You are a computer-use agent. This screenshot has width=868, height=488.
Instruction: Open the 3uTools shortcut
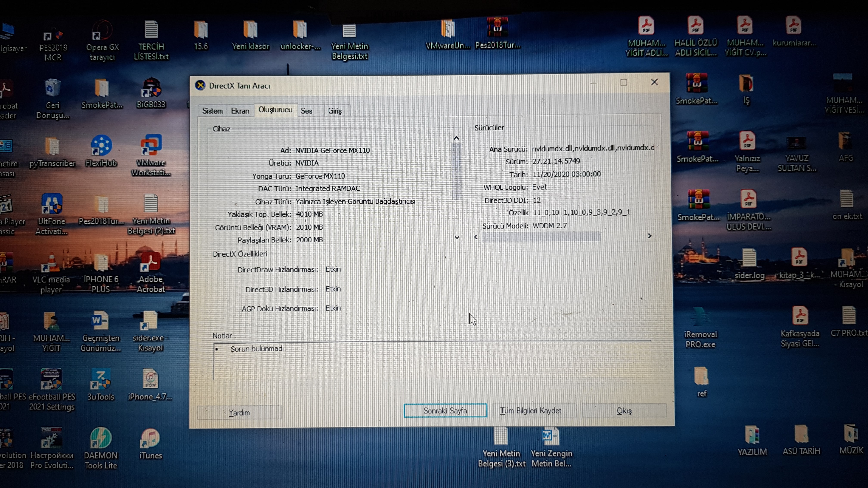pos(101,385)
